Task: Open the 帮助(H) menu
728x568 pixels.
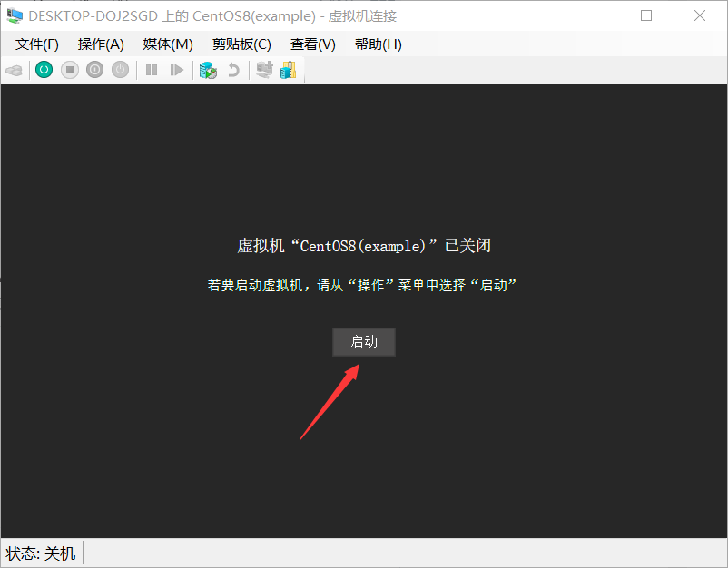Action: tap(378, 44)
